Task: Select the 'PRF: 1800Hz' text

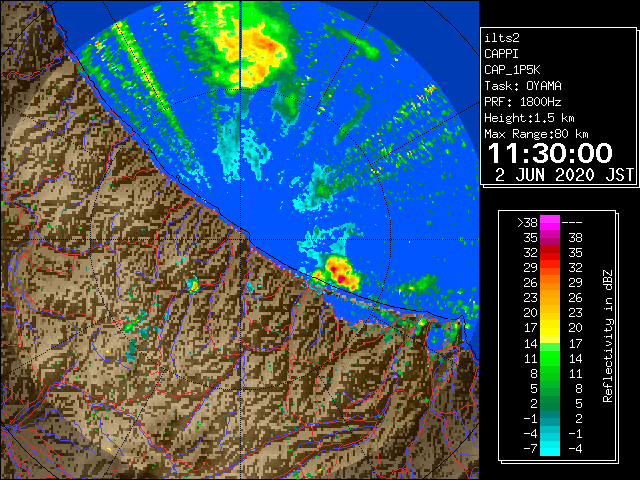Action: [x=522, y=102]
